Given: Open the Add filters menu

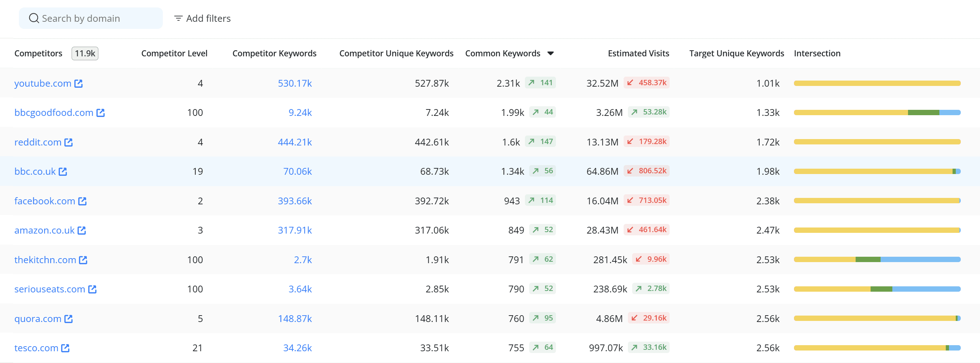Looking at the screenshot, I should [202, 18].
